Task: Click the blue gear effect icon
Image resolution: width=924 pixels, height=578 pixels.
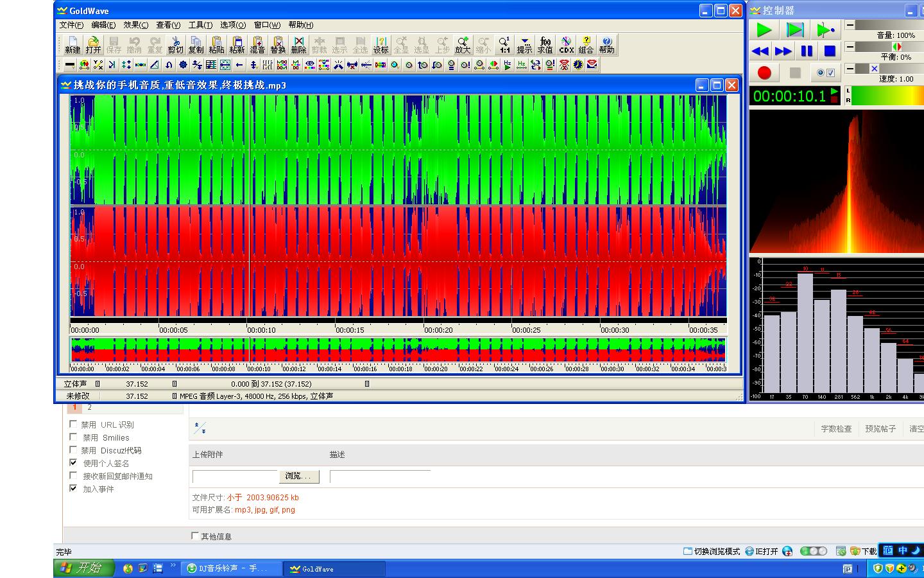Action: coord(183,65)
